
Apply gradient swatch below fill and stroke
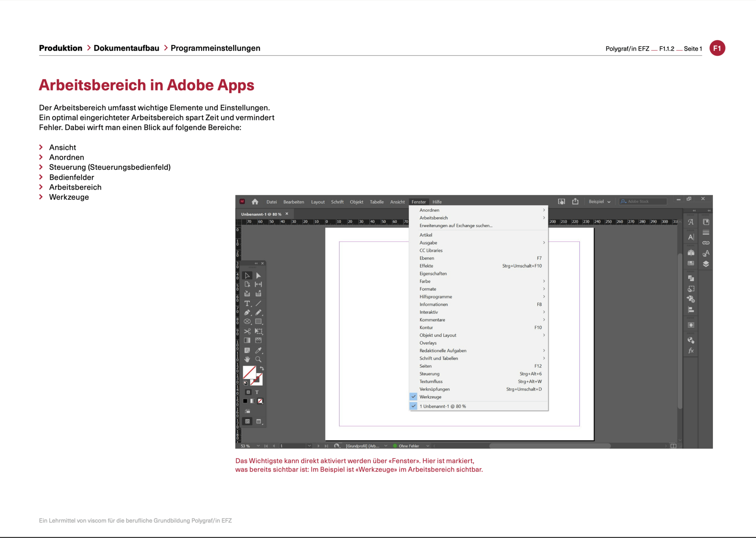pos(253,401)
